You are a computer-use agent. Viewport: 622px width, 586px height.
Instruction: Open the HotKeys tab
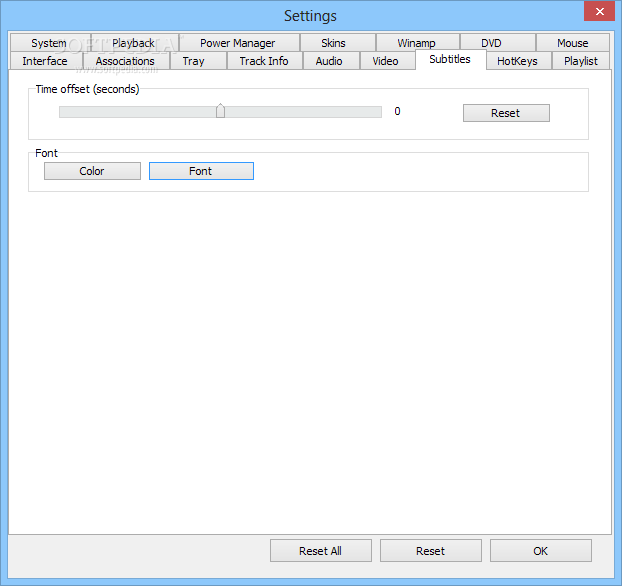(x=518, y=61)
